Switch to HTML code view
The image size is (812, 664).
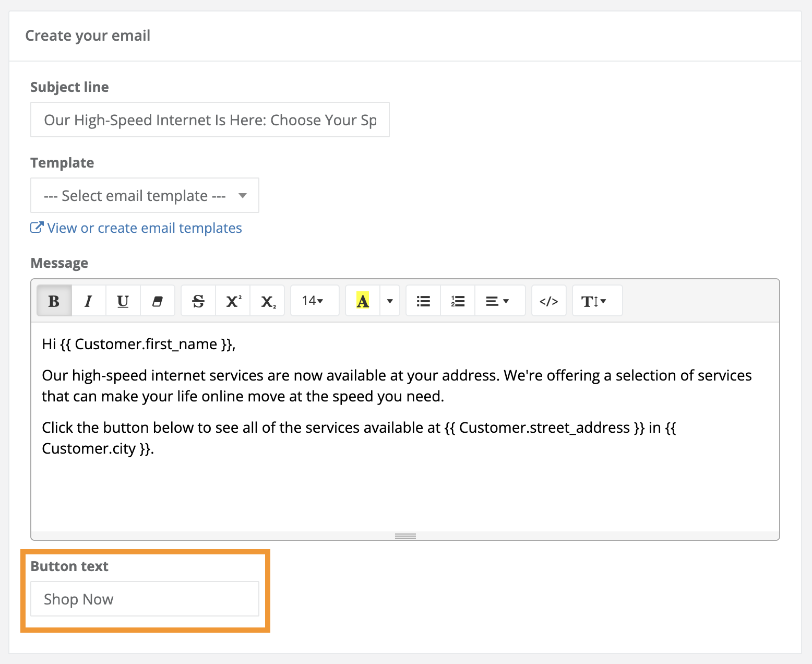548,301
